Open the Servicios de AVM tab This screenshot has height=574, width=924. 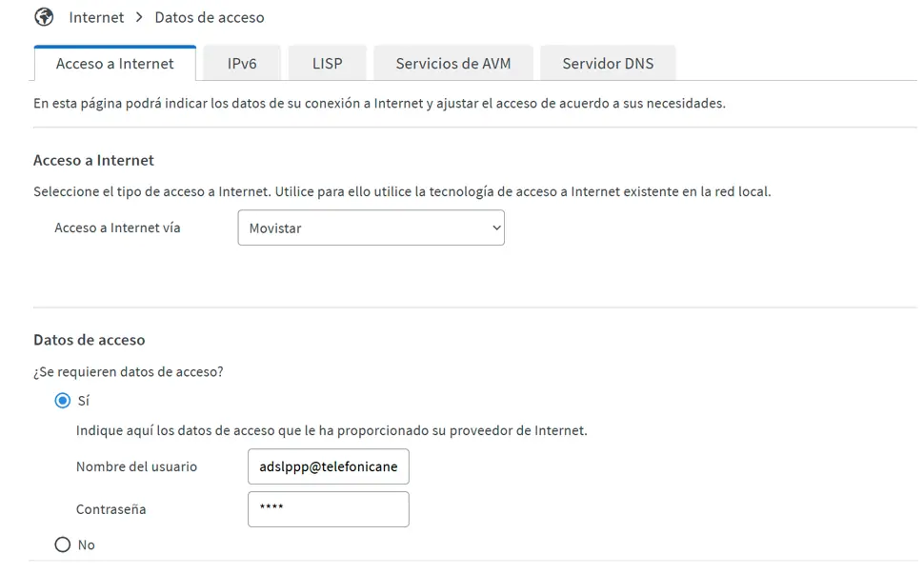coord(453,64)
